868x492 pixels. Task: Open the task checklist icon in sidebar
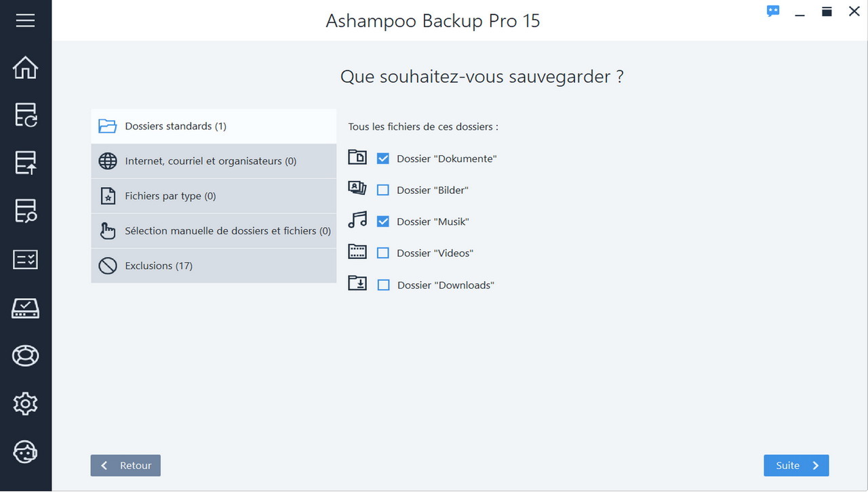(x=25, y=260)
